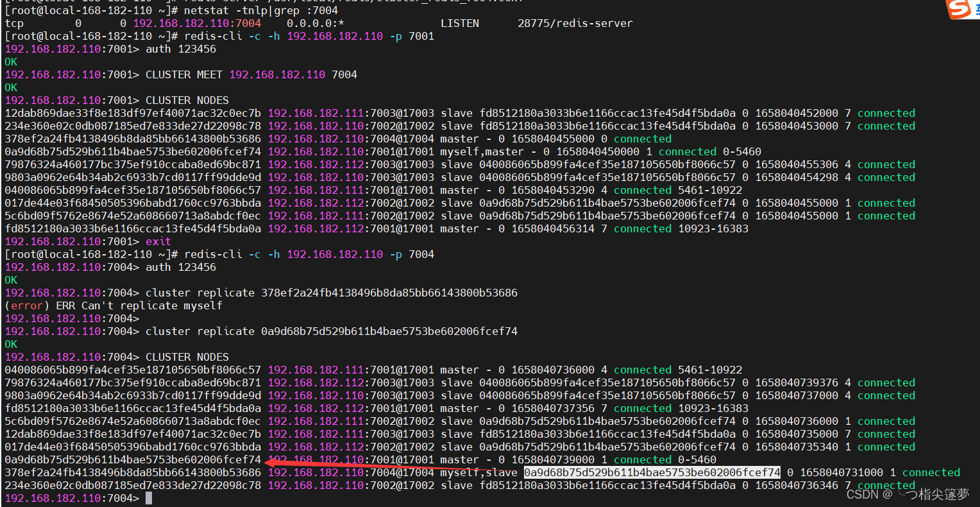Click port '7004' in the second redis-cli command
Screen dimensions: 980x507
tap(421, 254)
